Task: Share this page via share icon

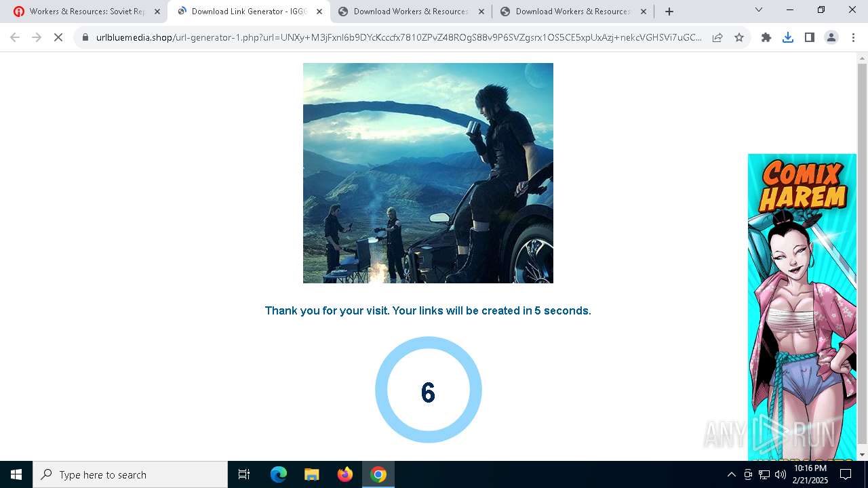Action: (x=717, y=38)
